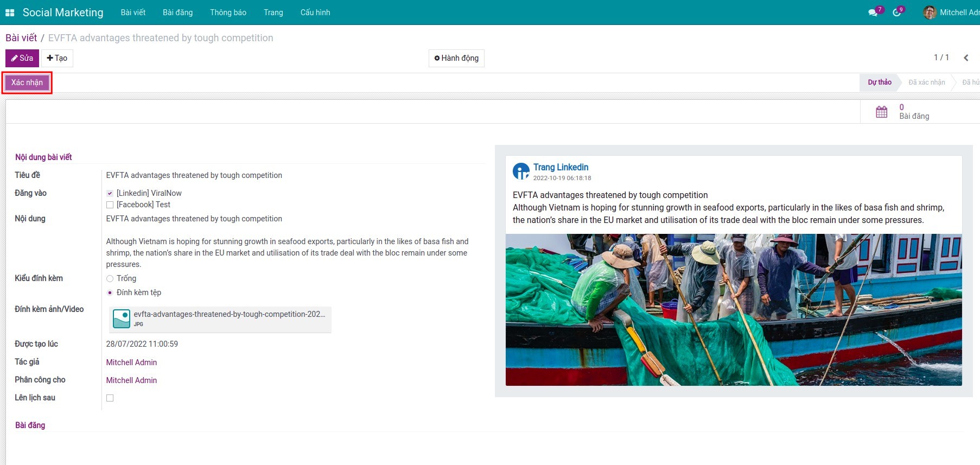
Task: Click the JPG attachment file icon
Action: [122, 319]
